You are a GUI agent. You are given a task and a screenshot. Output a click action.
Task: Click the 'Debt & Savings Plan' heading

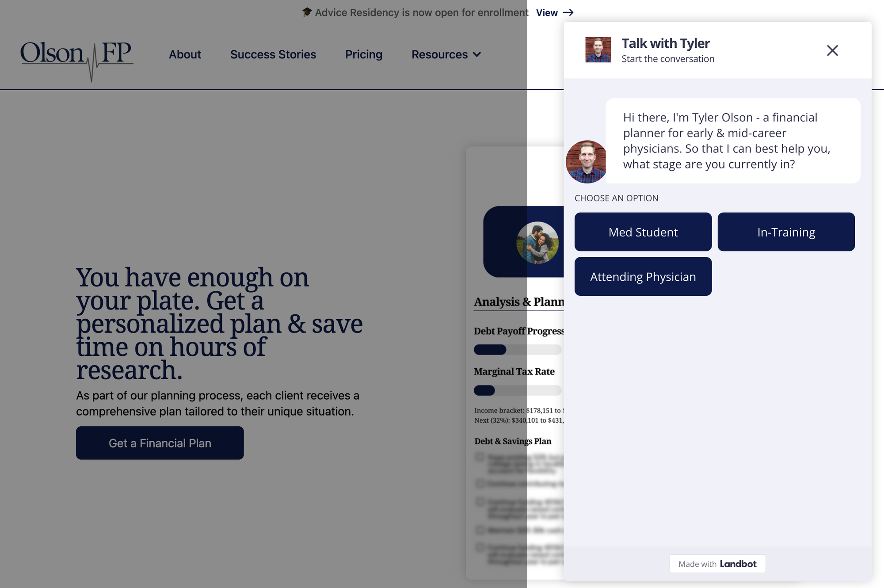[513, 441]
